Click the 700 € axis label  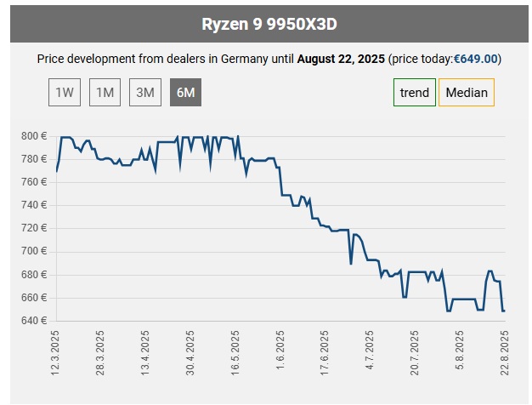tap(34, 251)
